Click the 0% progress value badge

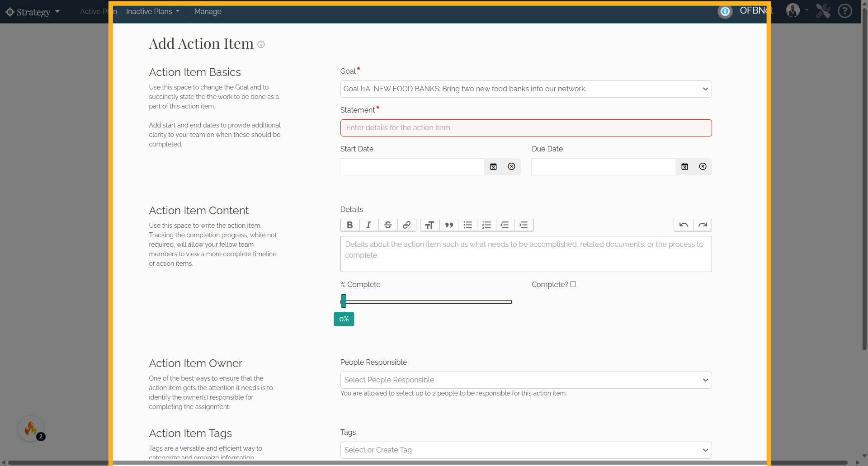point(344,319)
